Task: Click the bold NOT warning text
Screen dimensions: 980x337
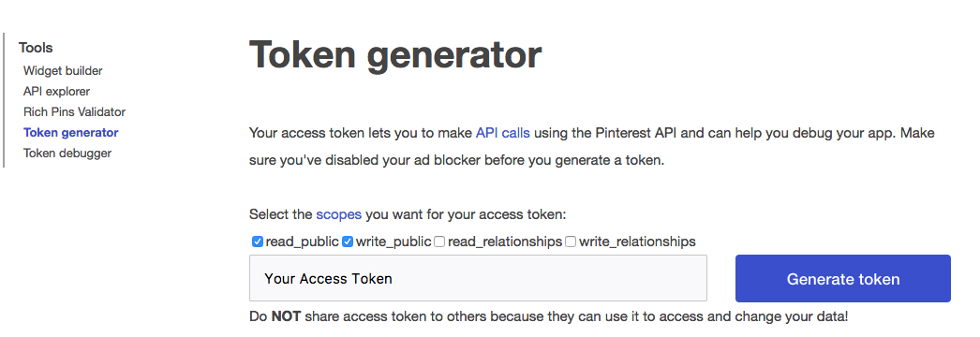Action: click(286, 316)
